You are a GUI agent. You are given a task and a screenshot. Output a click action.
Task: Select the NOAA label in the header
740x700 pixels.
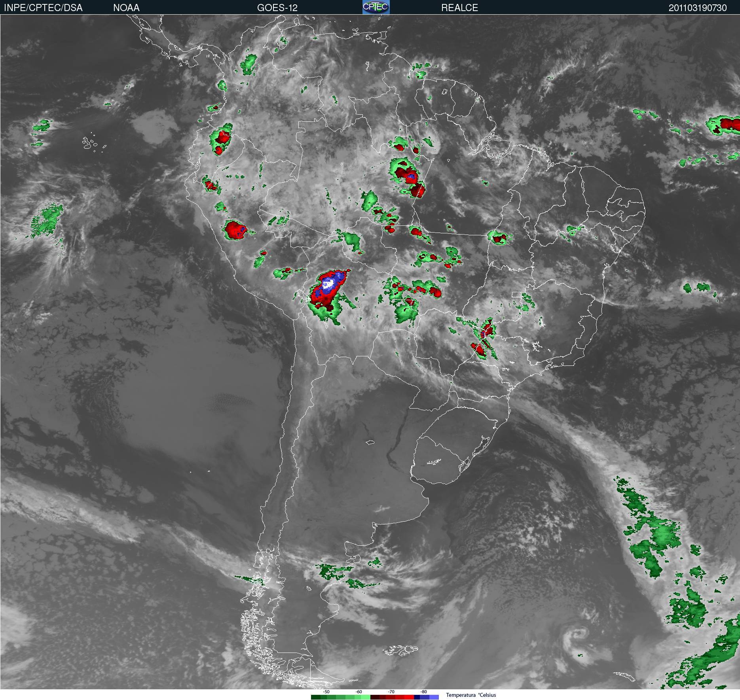[126, 8]
